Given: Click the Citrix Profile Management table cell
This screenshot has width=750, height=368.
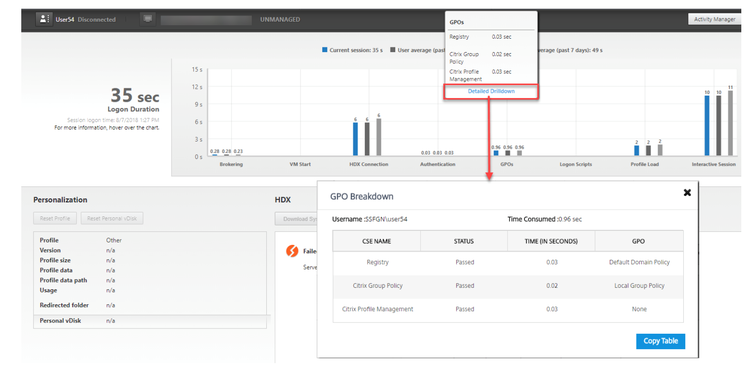Looking at the screenshot, I should pyautogui.click(x=377, y=309).
